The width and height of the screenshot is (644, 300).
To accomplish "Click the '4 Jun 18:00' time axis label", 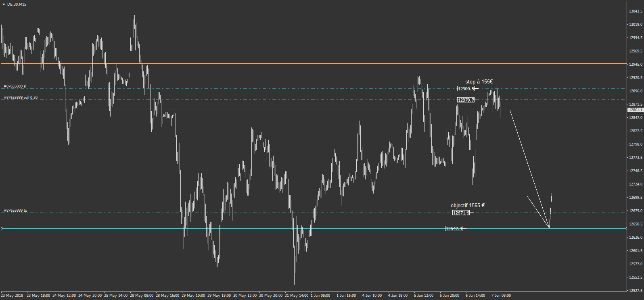I will click(398, 296).
